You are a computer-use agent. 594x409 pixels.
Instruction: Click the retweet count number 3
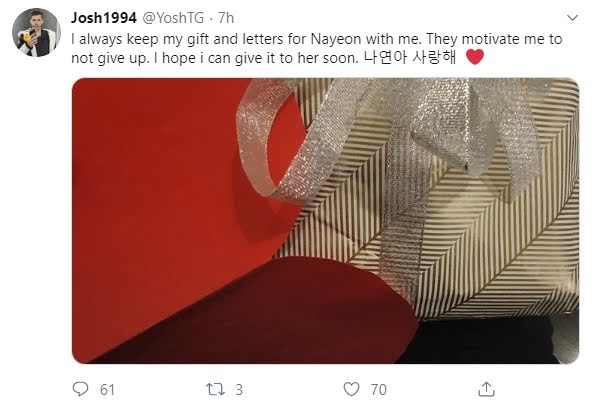[239, 390]
